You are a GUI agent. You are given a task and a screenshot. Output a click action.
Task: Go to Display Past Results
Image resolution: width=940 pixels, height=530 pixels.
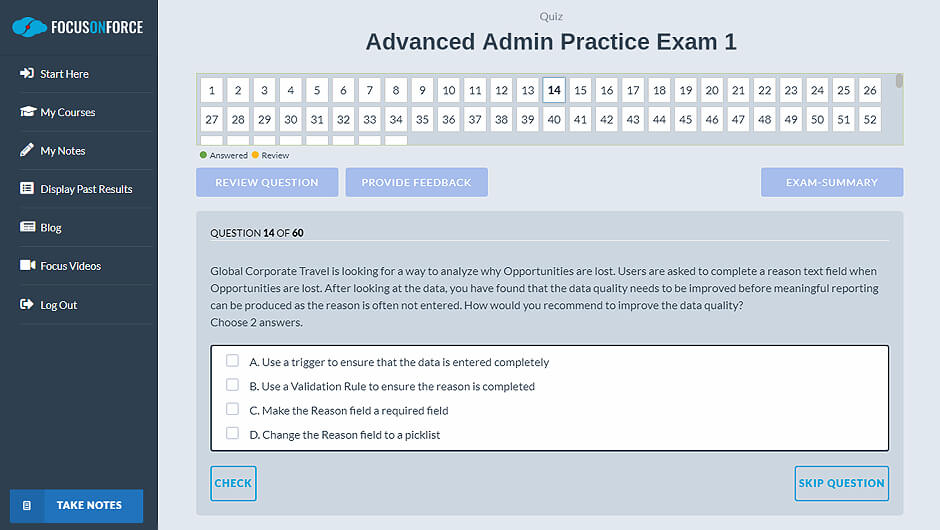tap(86, 189)
